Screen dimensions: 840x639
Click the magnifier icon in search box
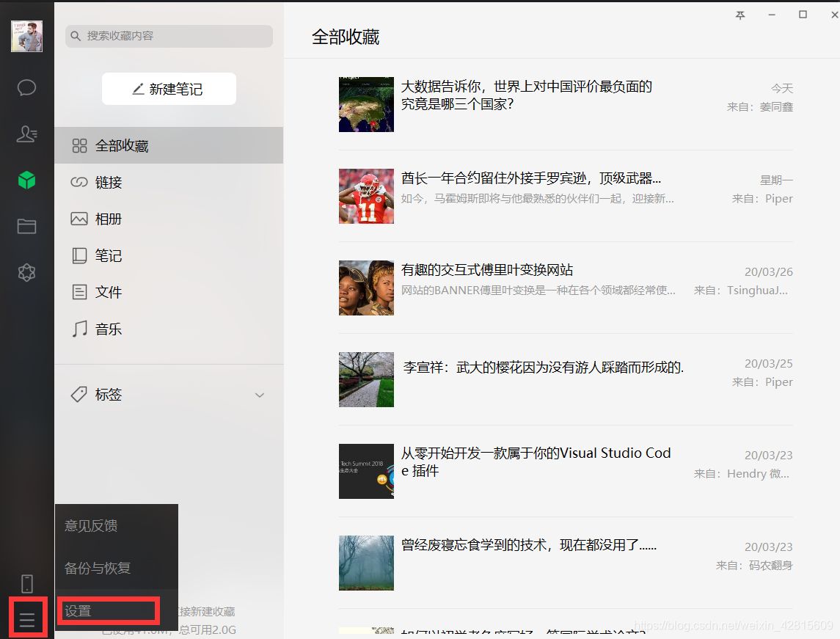(x=76, y=36)
